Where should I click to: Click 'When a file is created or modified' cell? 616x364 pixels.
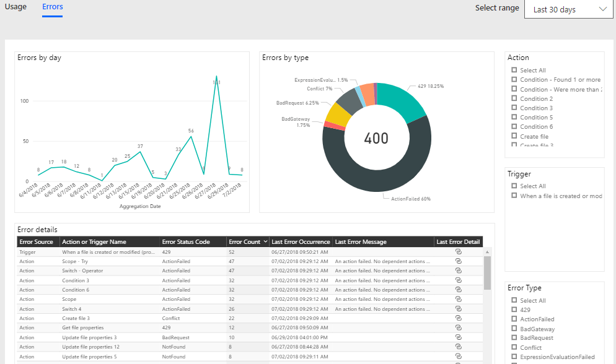coord(108,252)
